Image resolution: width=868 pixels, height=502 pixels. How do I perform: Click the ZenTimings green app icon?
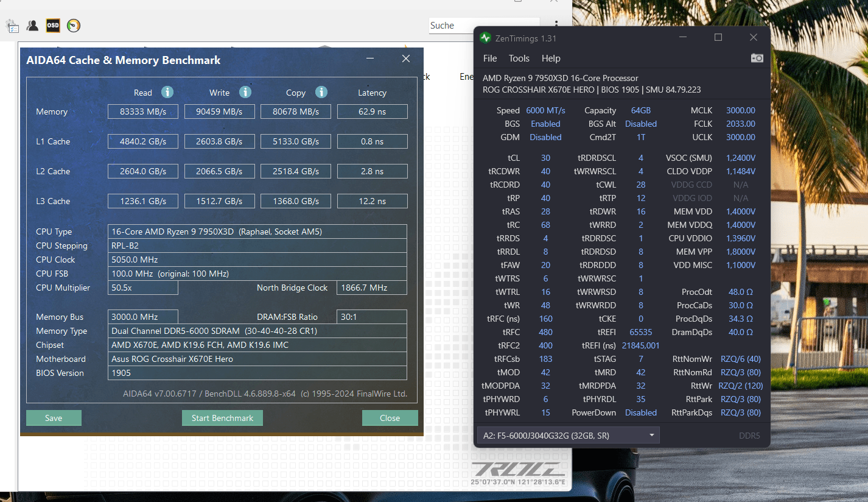(x=485, y=38)
